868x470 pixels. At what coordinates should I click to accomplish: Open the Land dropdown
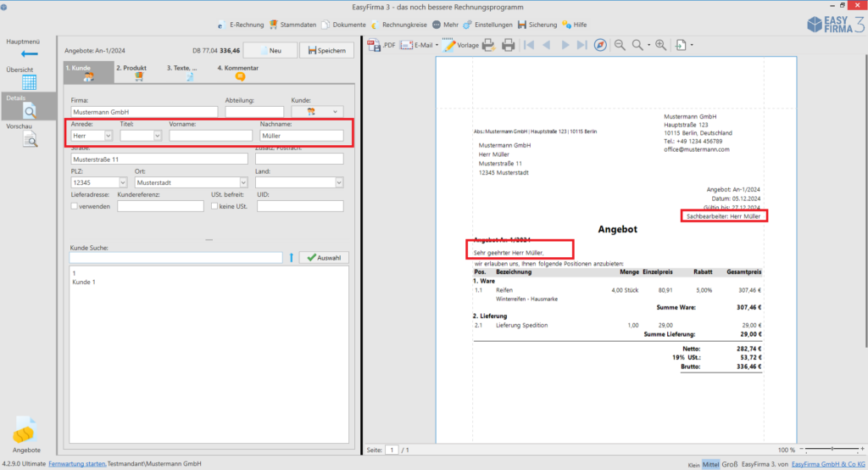pos(339,183)
